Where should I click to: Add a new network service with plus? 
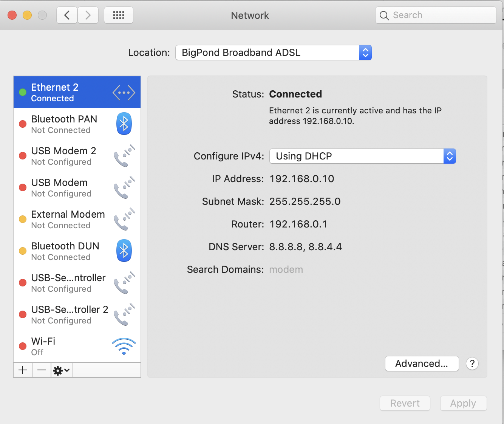pos(23,370)
